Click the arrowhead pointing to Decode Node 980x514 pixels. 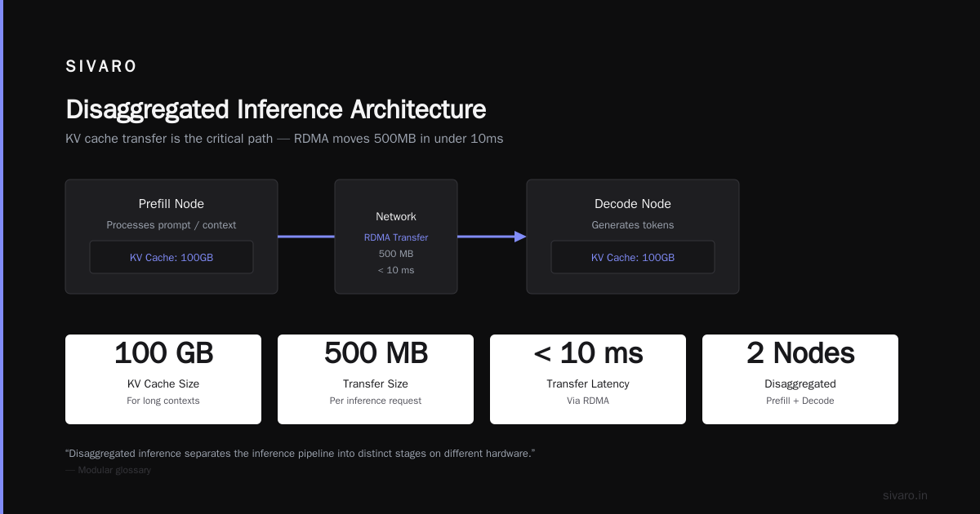tap(520, 237)
